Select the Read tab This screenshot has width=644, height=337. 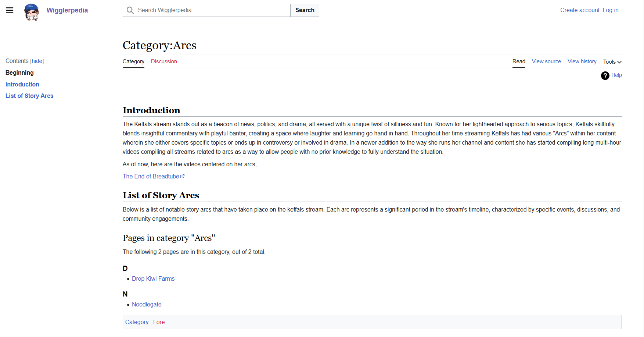(519, 61)
